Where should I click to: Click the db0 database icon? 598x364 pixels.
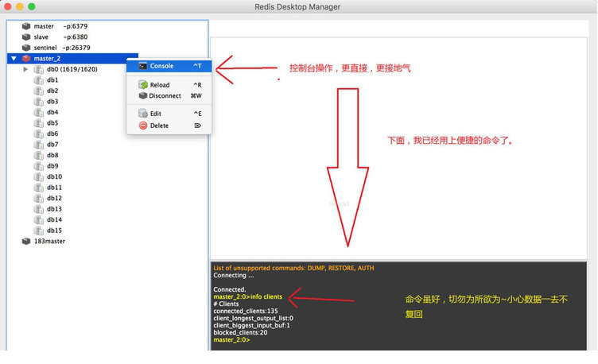38,69
